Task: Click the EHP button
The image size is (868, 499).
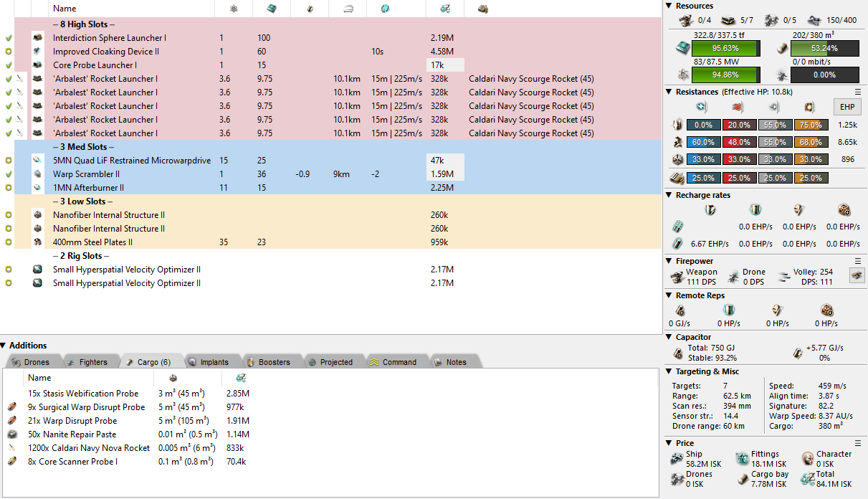Action: coord(848,108)
